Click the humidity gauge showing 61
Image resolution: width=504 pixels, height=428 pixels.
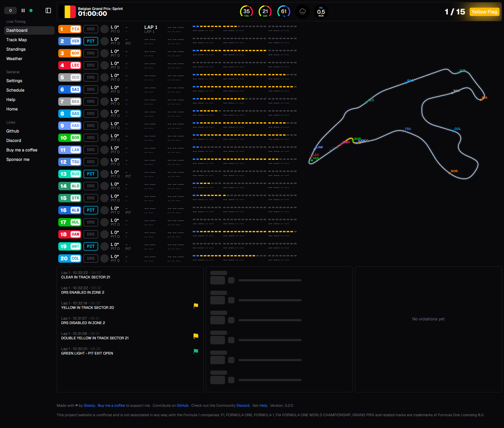coord(284,12)
